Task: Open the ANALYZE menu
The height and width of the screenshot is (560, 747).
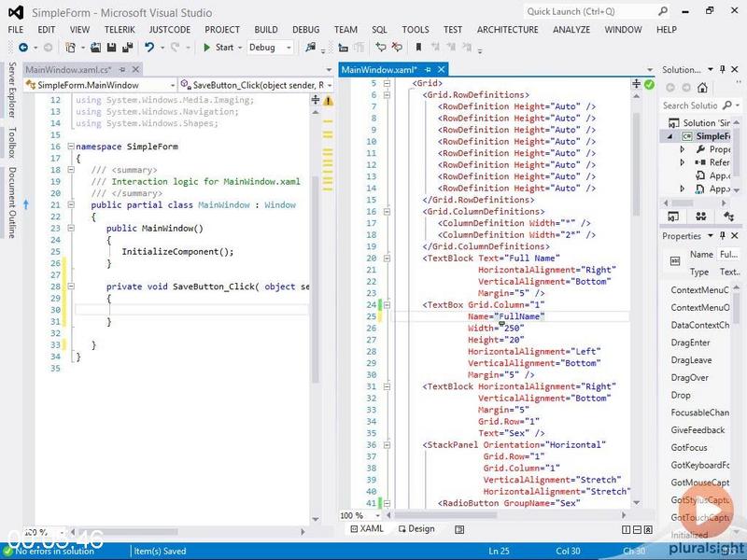Action: click(571, 30)
